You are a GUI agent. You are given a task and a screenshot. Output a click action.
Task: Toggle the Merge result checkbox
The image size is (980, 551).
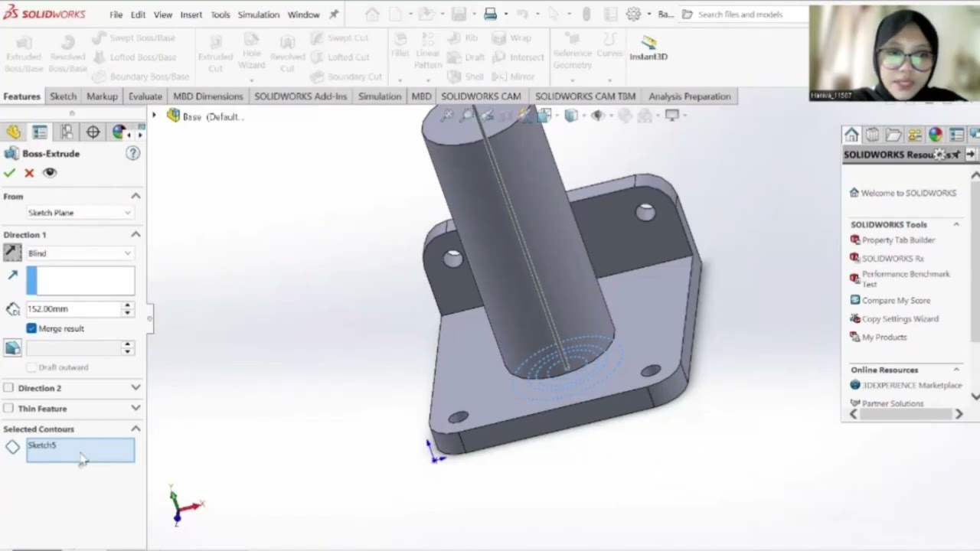[x=31, y=328]
